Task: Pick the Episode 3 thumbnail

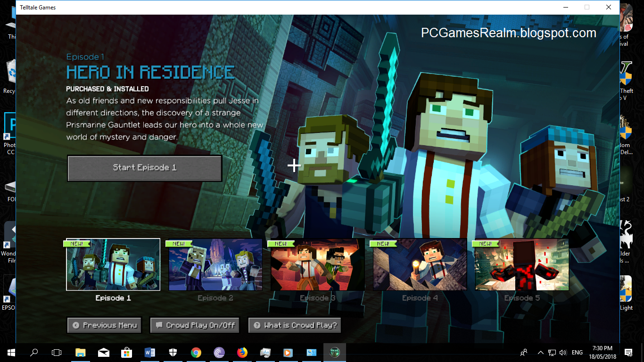Action: coord(318,264)
